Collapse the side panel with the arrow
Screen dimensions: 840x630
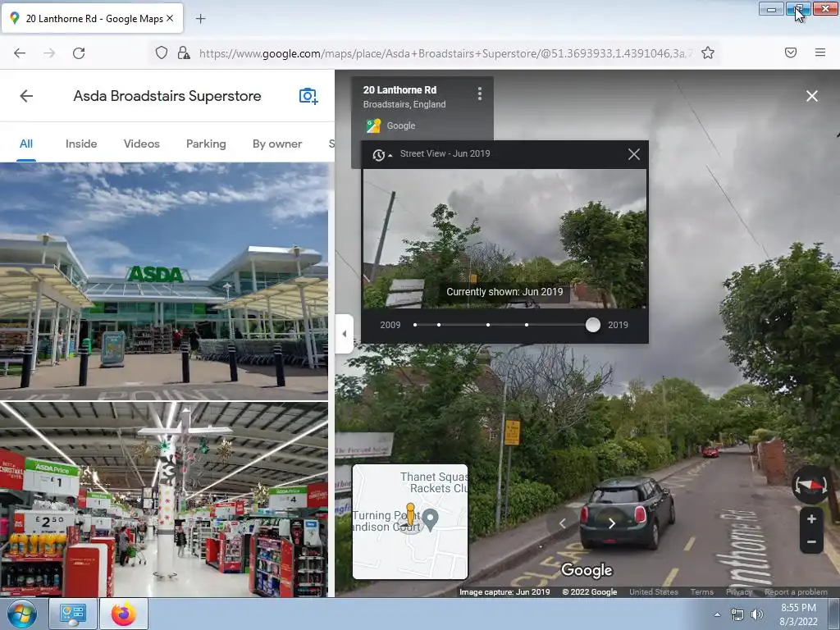click(344, 334)
